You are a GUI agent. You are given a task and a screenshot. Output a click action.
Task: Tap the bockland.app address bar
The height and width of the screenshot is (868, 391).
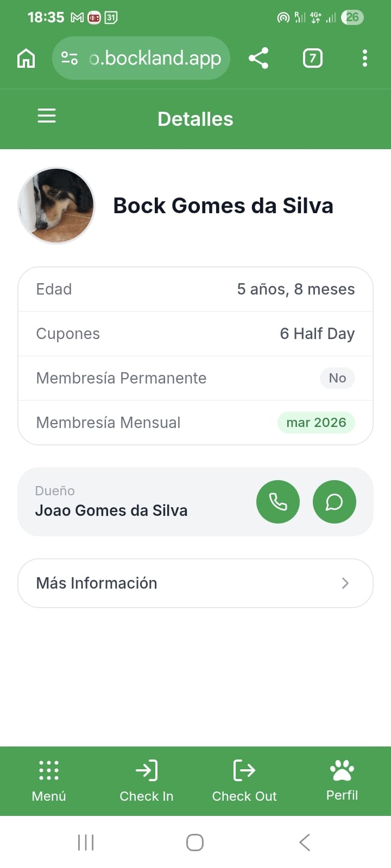[x=155, y=58]
